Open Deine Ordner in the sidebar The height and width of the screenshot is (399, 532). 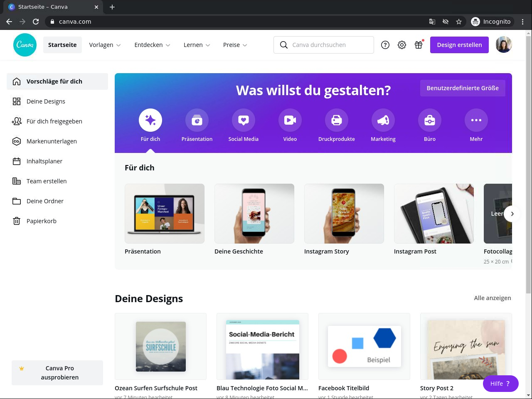(57, 201)
